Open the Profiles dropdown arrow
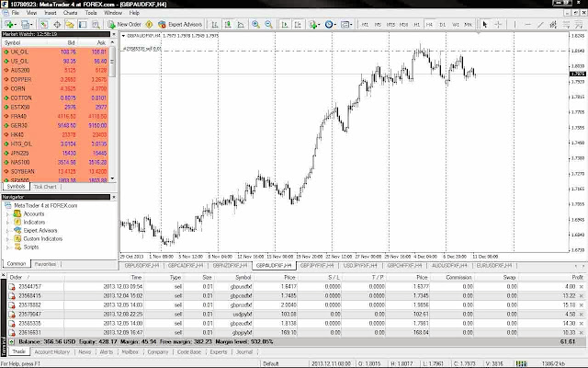This screenshot has width=588, height=368. coord(32,25)
